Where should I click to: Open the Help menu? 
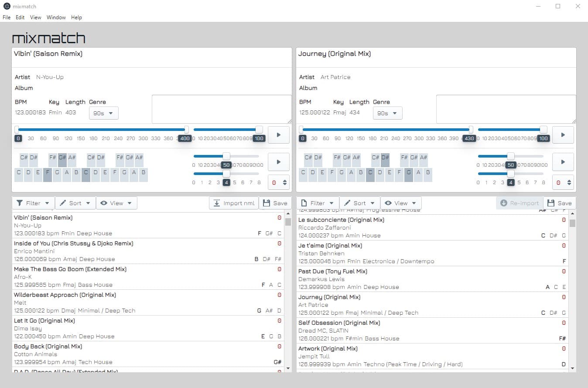pos(77,17)
